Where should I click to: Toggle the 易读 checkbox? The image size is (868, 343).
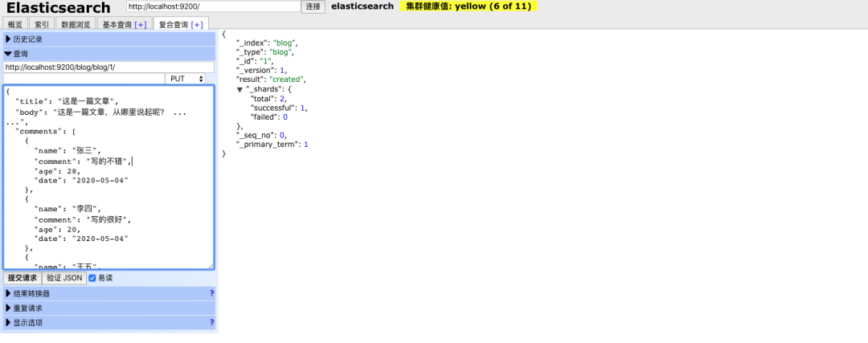tap(92, 278)
